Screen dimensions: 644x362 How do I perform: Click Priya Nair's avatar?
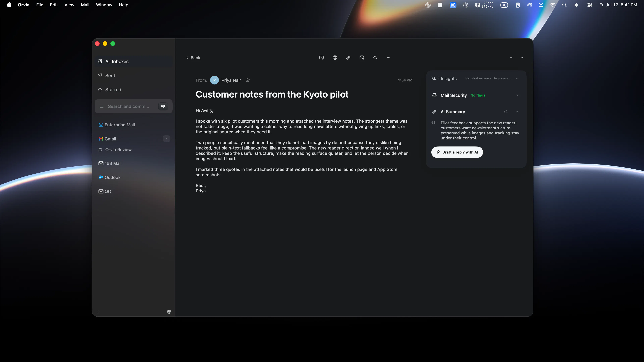(214, 80)
